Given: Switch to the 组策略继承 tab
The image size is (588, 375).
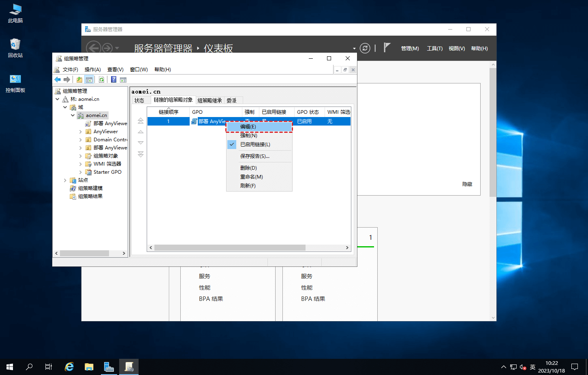Looking at the screenshot, I should click(x=210, y=100).
